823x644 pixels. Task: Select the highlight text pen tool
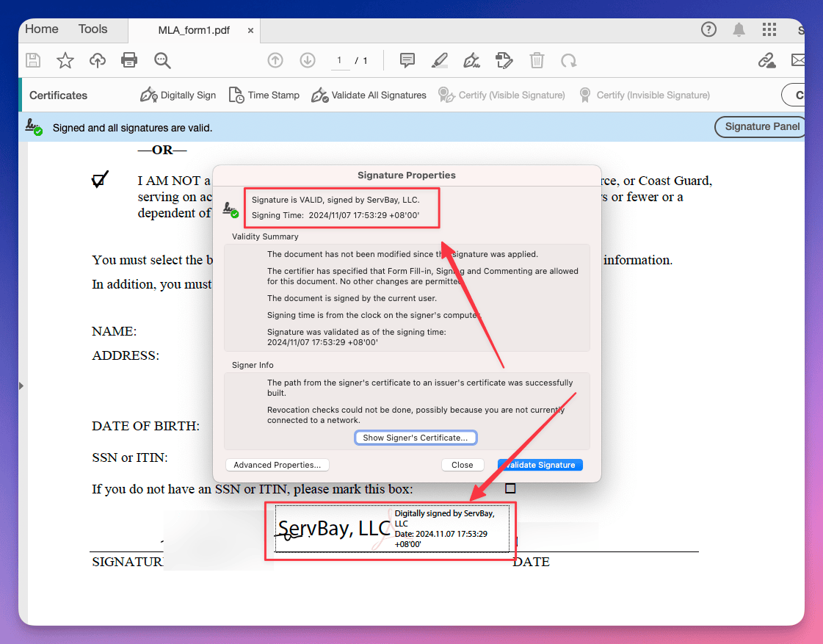(x=439, y=61)
